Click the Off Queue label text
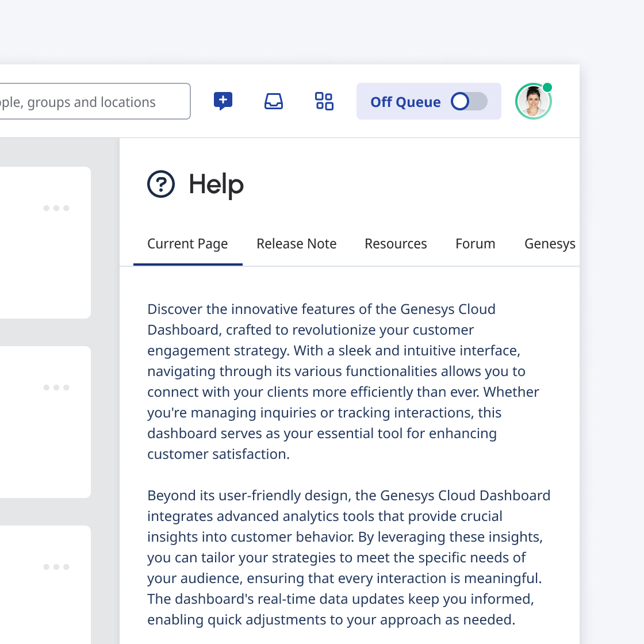 405,102
